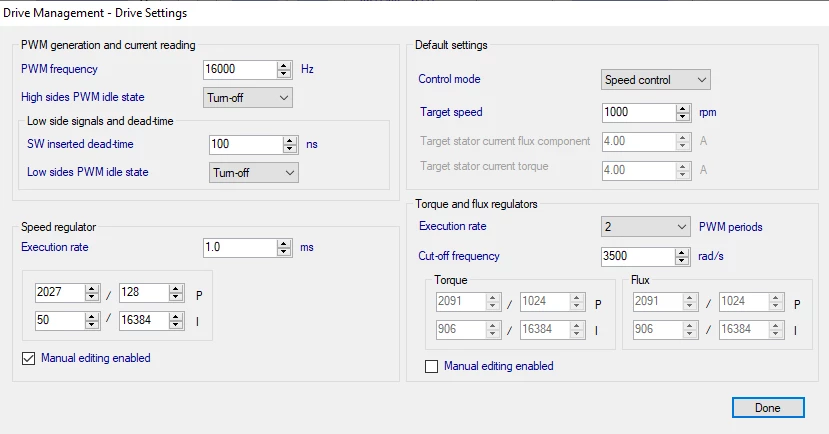Open High sides PWM idle state dropdown
Screen dimensions: 829x434
click(x=248, y=98)
